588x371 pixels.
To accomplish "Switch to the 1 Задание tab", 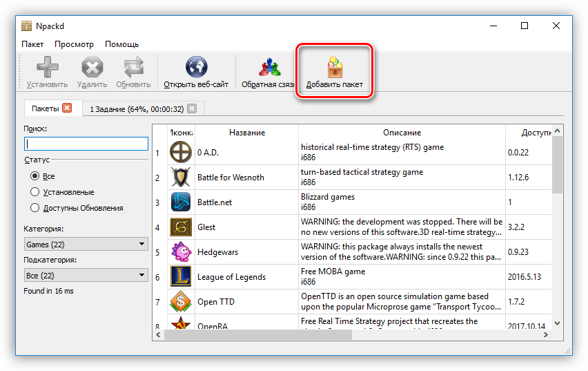I will (135, 108).
